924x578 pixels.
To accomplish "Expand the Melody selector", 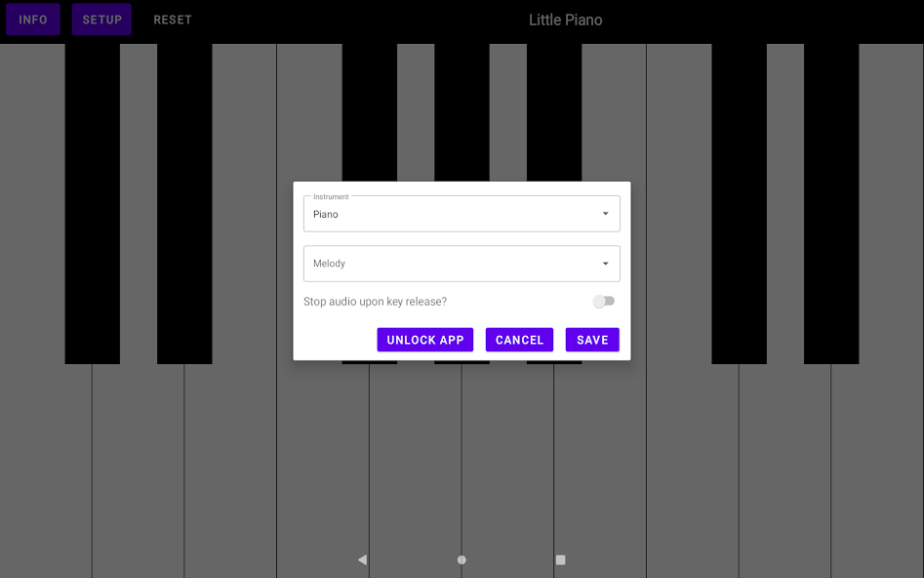I will [x=462, y=264].
